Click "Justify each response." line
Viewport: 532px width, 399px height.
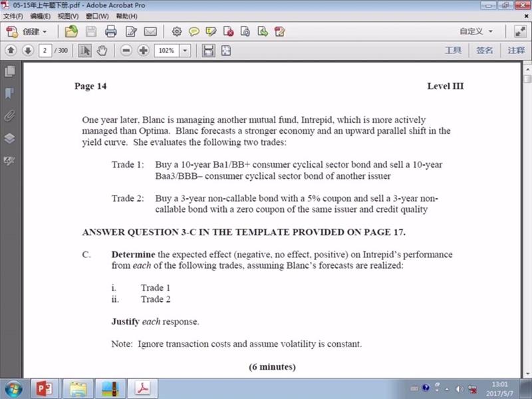(x=156, y=322)
